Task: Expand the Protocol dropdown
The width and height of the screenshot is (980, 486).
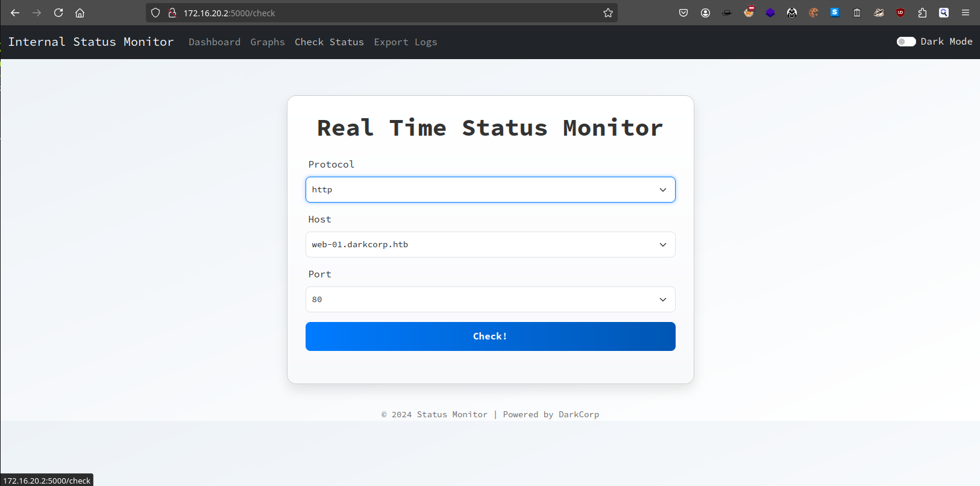Action: point(490,190)
